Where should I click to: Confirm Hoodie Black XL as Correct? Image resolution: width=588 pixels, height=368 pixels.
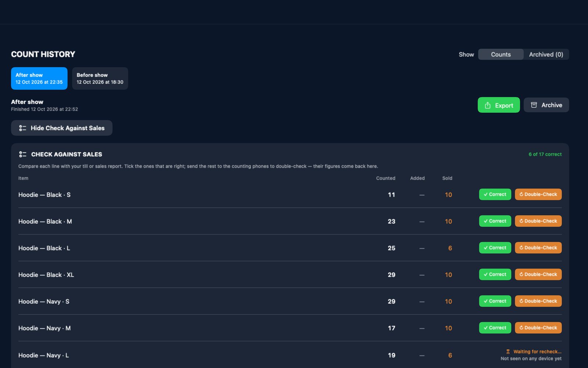pos(495,275)
